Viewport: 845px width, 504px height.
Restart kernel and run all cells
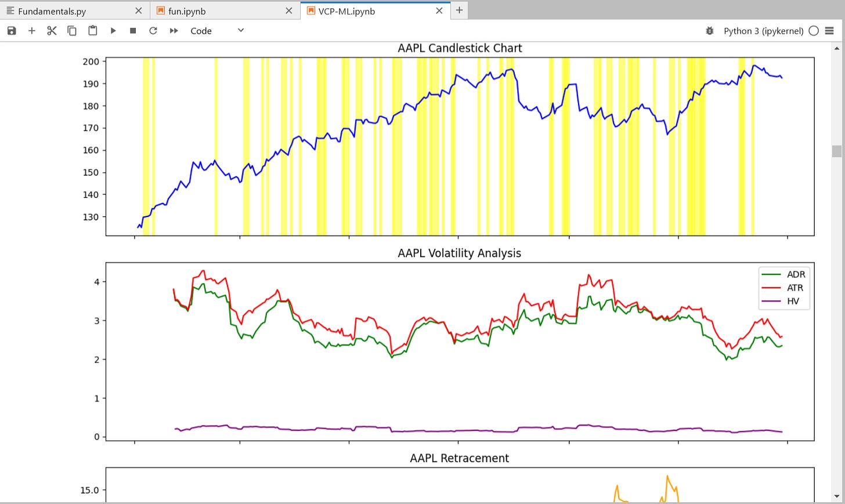(x=174, y=31)
